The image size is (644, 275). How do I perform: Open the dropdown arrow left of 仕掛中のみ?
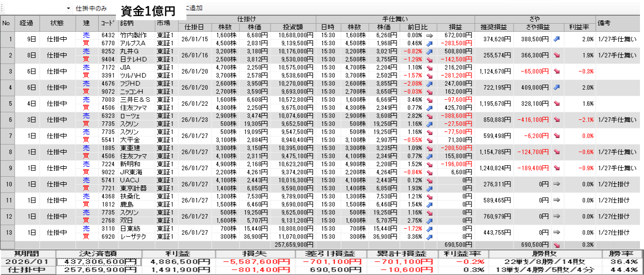tap(68, 9)
